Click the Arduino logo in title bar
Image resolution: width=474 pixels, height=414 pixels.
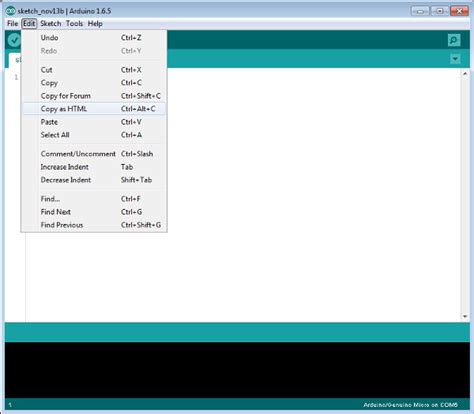(11, 11)
